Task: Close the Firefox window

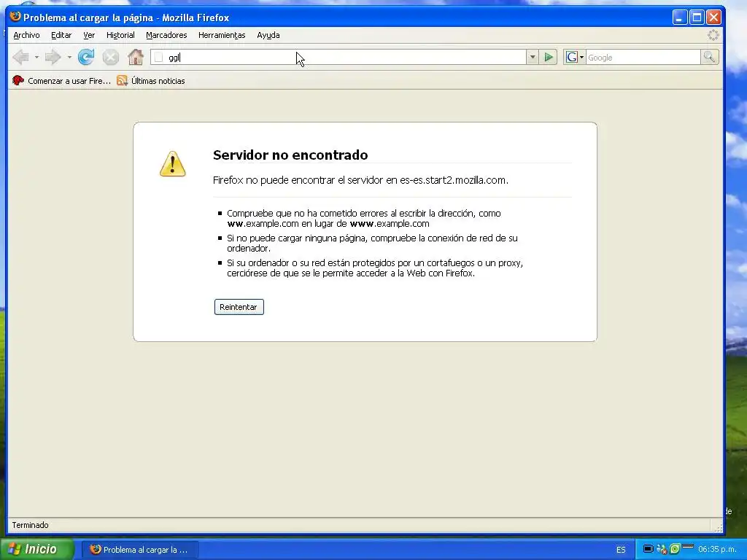Action: tap(713, 17)
